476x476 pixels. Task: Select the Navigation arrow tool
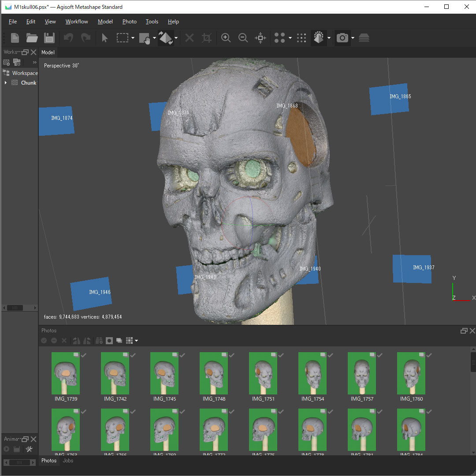pyautogui.click(x=105, y=38)
